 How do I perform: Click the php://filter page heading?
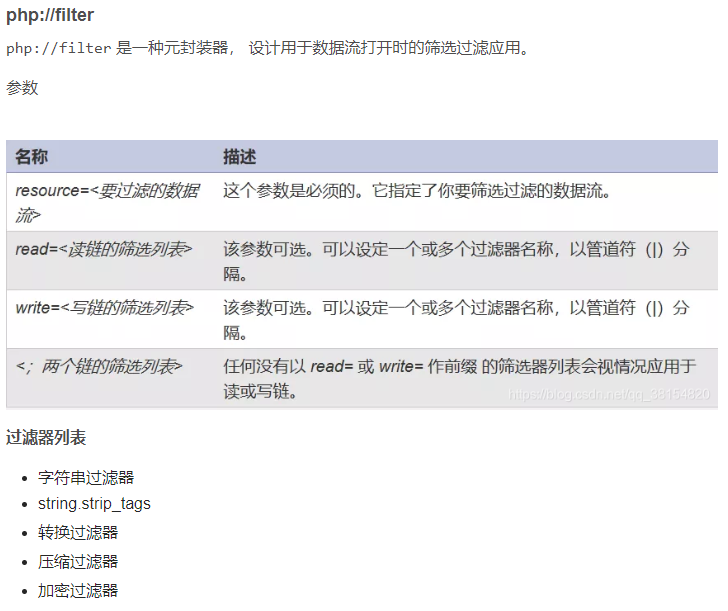pyautogui.click(x=50, y=16)
